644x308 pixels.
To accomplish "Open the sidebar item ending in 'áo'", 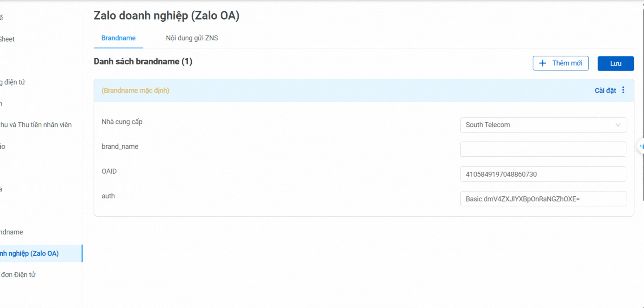I will click(x=3, y=147).
